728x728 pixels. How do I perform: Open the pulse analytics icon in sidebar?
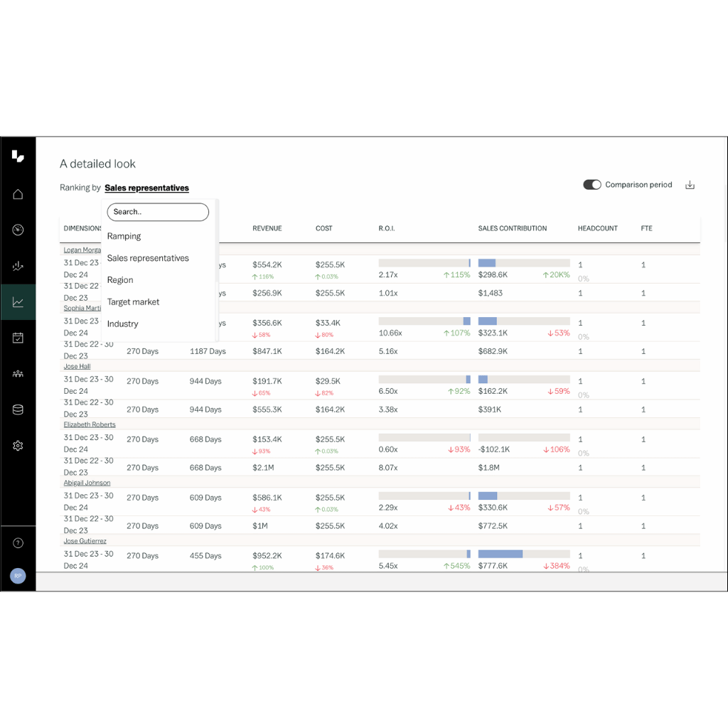pyautogui.click(x=18, y=266)
